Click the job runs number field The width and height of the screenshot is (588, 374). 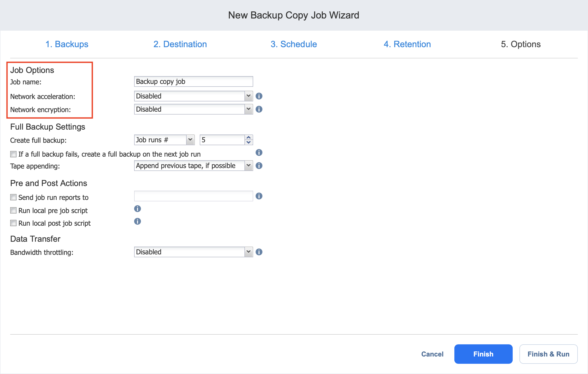(222, 140)
